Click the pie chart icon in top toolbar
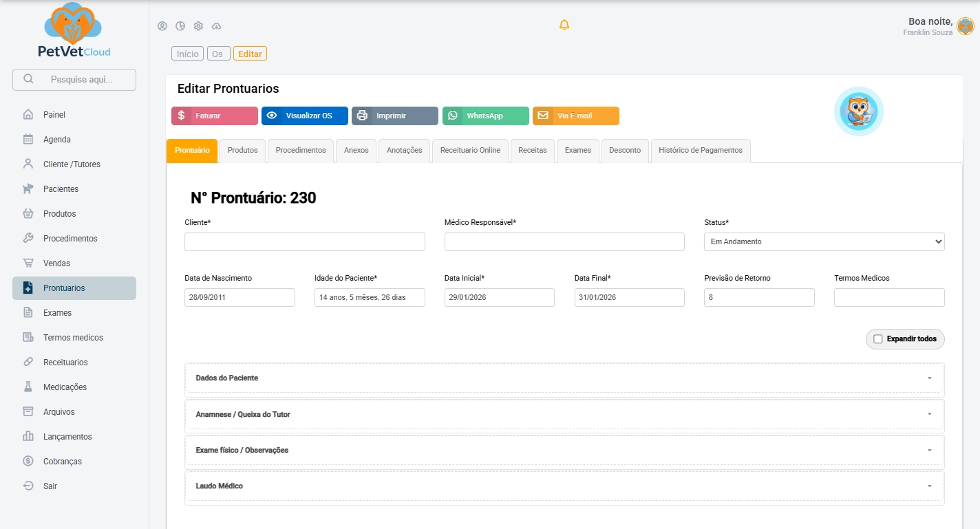Viewport: 980px width, 529px height. click(x=180, y=26)
